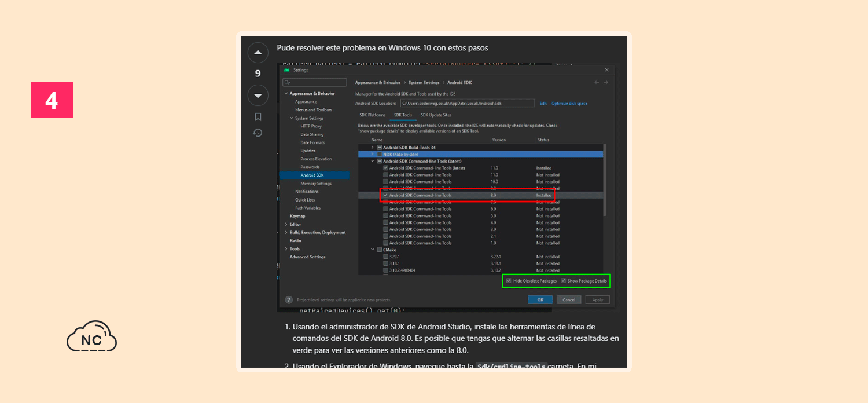Open the SDK Update Sites tab
This screenshot has width=868, height=403.
436,115
